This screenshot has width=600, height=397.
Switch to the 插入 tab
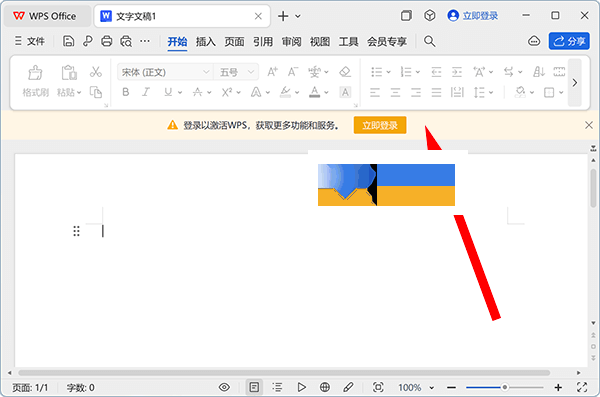tap(206, 41)
